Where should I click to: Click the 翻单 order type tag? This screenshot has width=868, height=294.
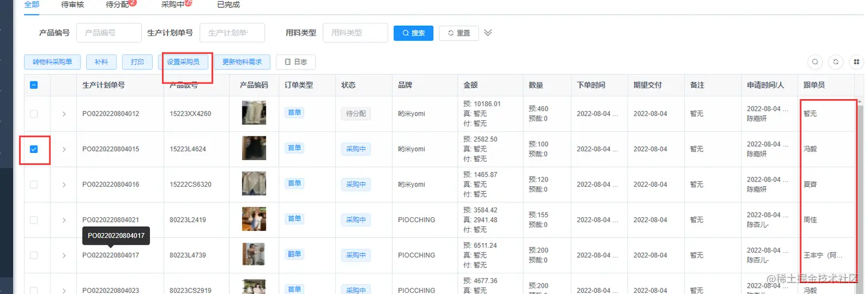[294, 254]
